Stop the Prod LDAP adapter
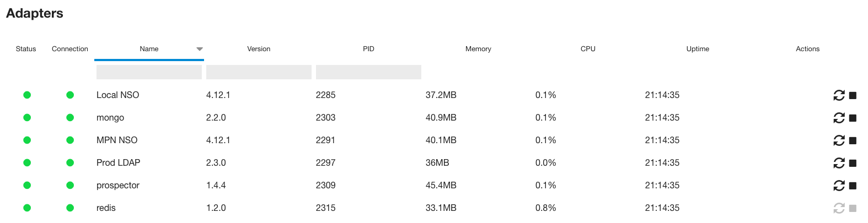 click(853, 163)
